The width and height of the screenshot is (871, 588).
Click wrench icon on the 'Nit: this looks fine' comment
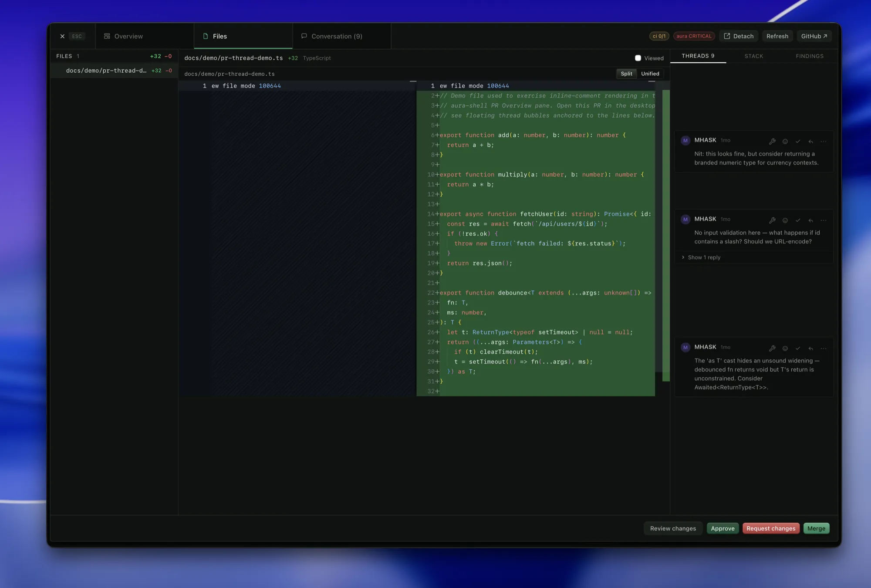(772, 141)
